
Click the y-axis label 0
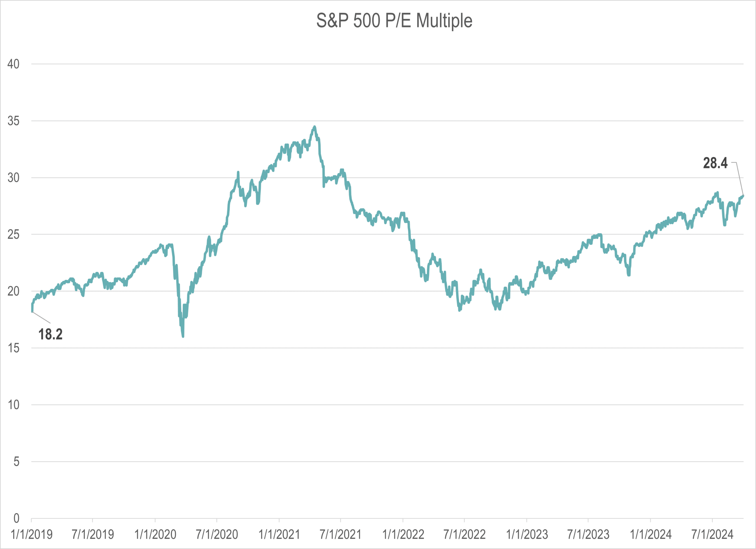pyautogui.click(x=16, y=518)
